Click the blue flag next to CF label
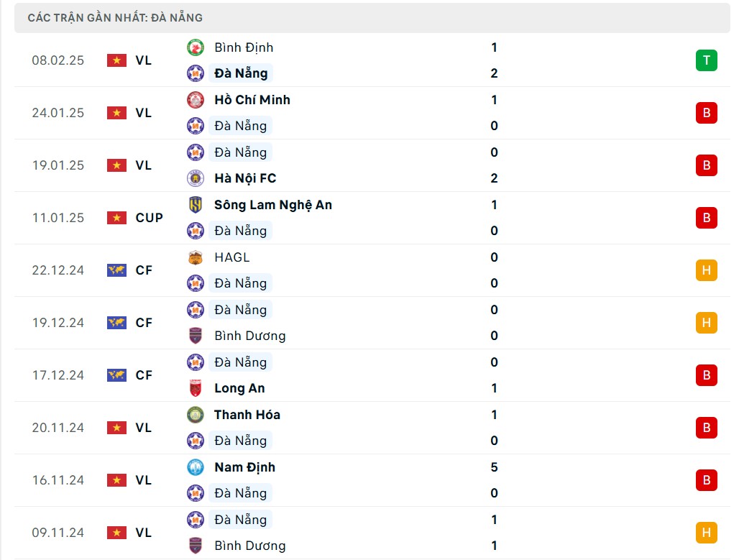Image resolution: width=739 pixels, height=560 pixels. pos(116,270)
